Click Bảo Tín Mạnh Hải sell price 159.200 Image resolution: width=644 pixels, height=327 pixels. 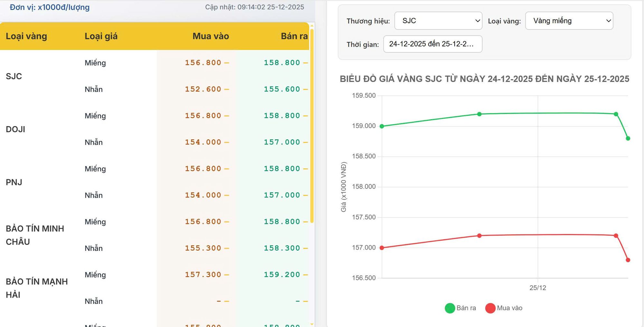(282, 275)
